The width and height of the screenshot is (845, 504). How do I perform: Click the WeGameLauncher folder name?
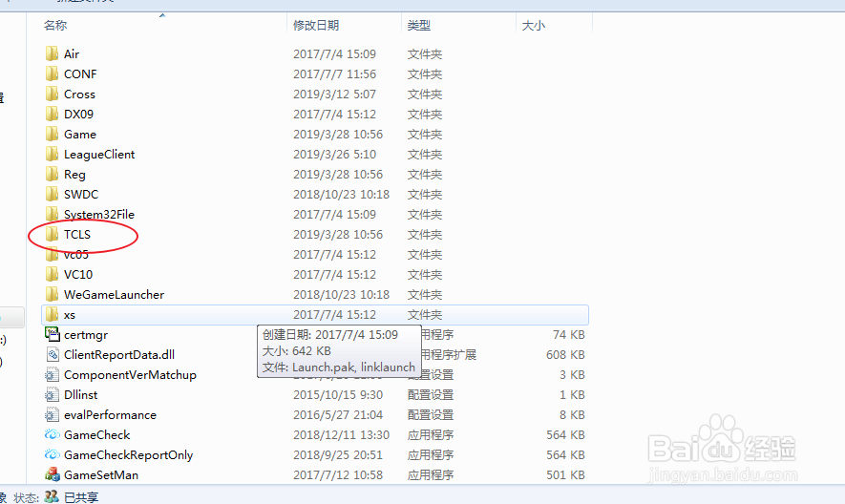[x=114, y=294]
